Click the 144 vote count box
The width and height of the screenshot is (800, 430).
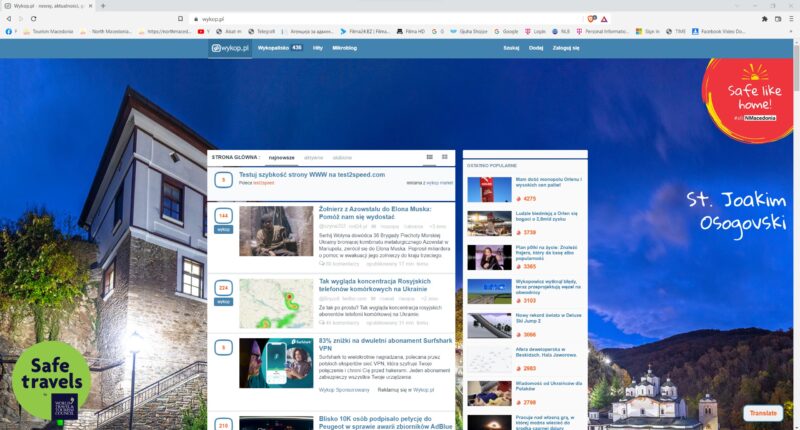pos(223,216)
